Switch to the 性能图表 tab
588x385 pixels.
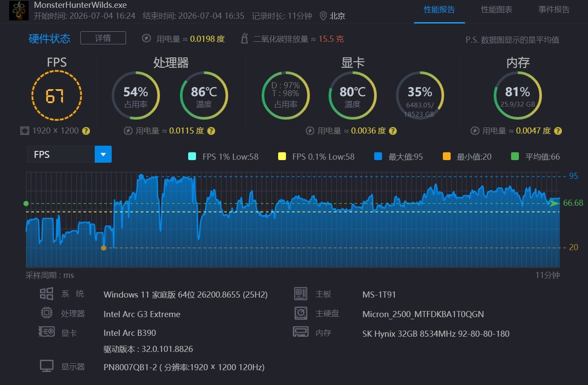(x=497, y=10)
